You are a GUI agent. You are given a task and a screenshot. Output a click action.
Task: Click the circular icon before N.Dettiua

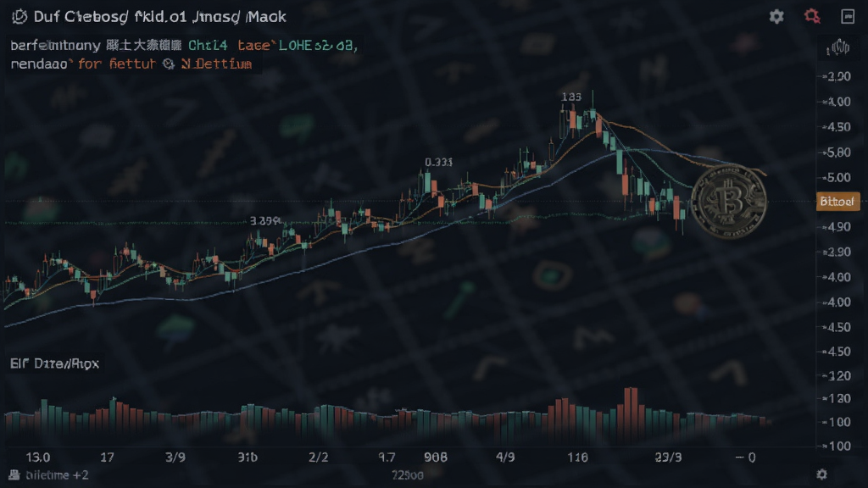tap(169, 64)
